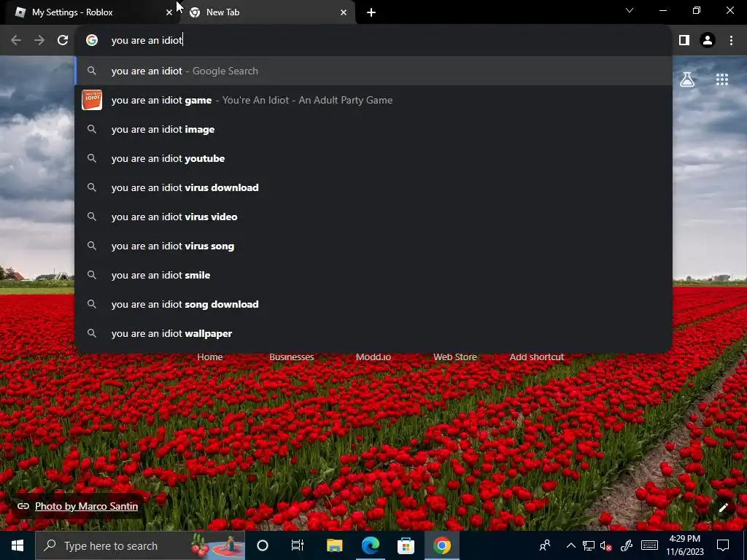Close the New Tab tab

click(x=344, y=12)
